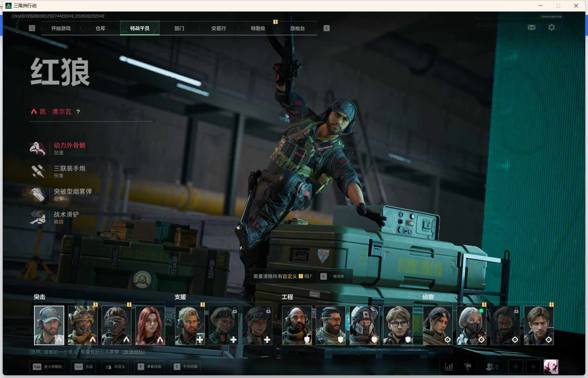Select the locked short-haired woman with goggles in 支援
Image resolution: width=588 pixels, height=378 pixels.
(224, 325)
